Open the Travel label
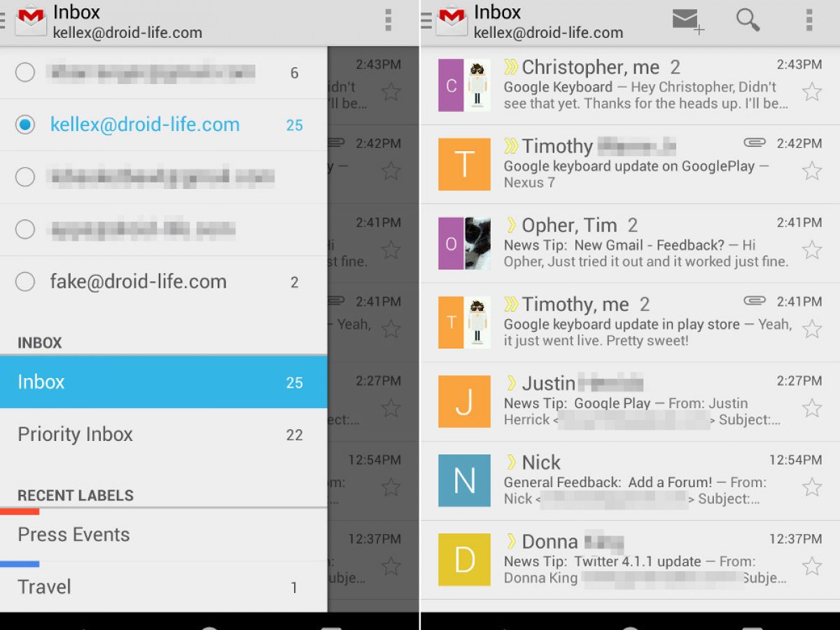 (164, 587)
